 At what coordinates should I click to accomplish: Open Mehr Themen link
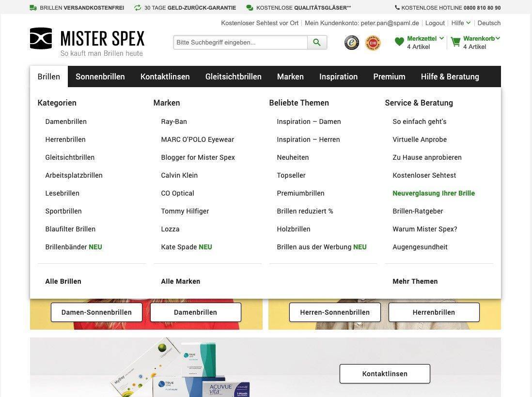point(415,281)
